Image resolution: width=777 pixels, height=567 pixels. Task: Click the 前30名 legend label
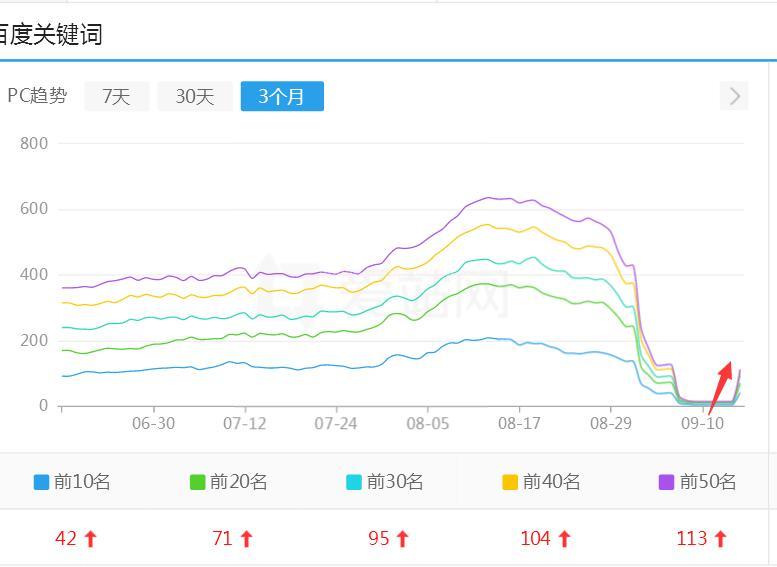(395, 482)
